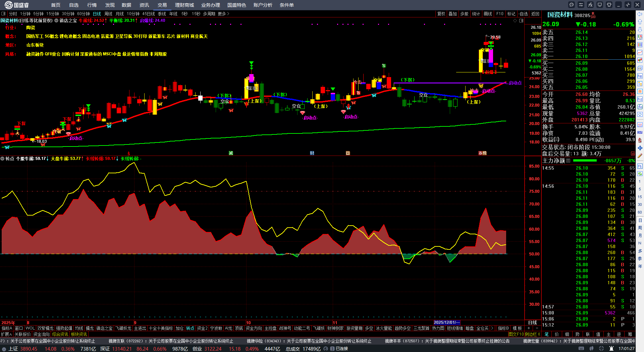Open the 行情 quotes menu
This screenshot has width=644, height=352.
[x=92, y=5]
